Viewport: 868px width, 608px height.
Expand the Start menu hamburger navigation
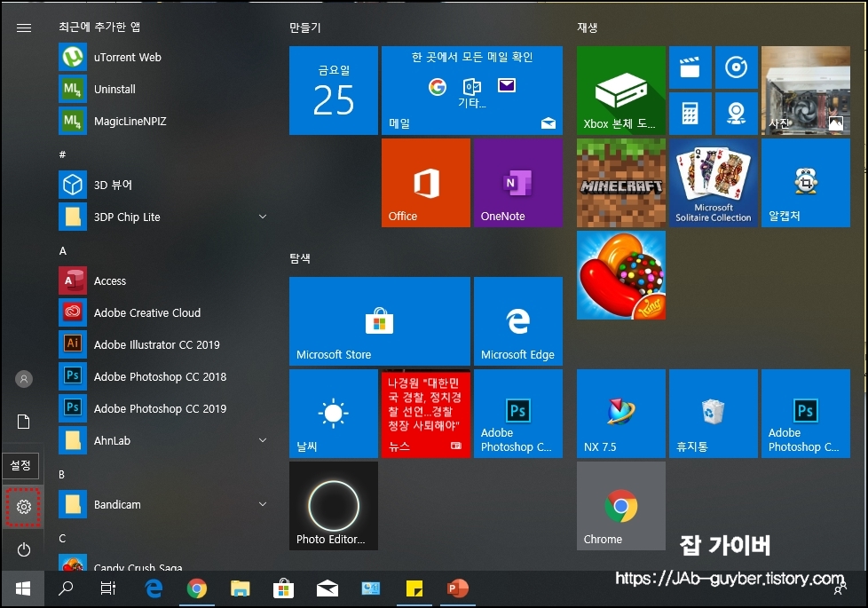[24, 28]
